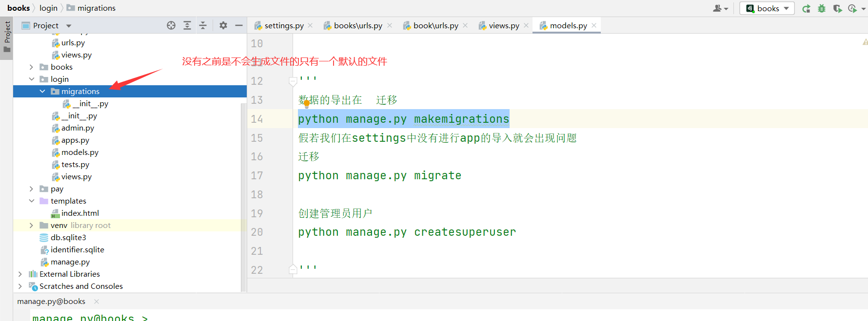Viewport: 868px width, 321px height.
Task: Open Project panel settings gear
Action: point(223,25)
